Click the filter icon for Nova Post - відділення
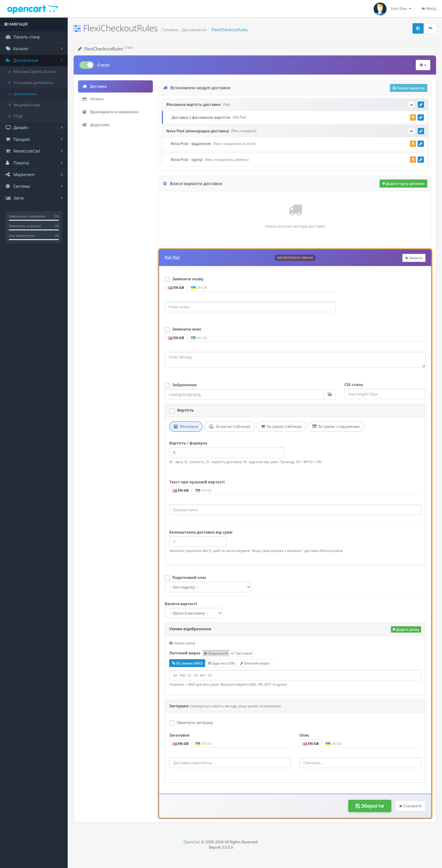This screenshot has height=868, width=442. pyautogui.click(x=413, y=144)
